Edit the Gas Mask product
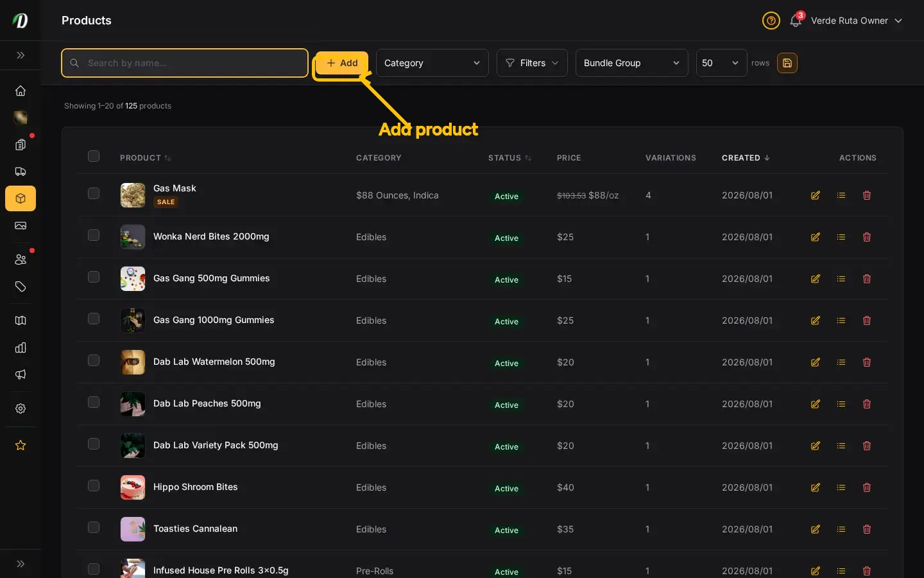924x578 pixels. tap(816, 195)
